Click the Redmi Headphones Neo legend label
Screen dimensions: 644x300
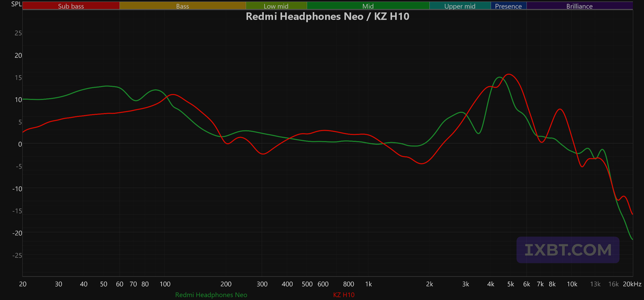tap(211, 295)
